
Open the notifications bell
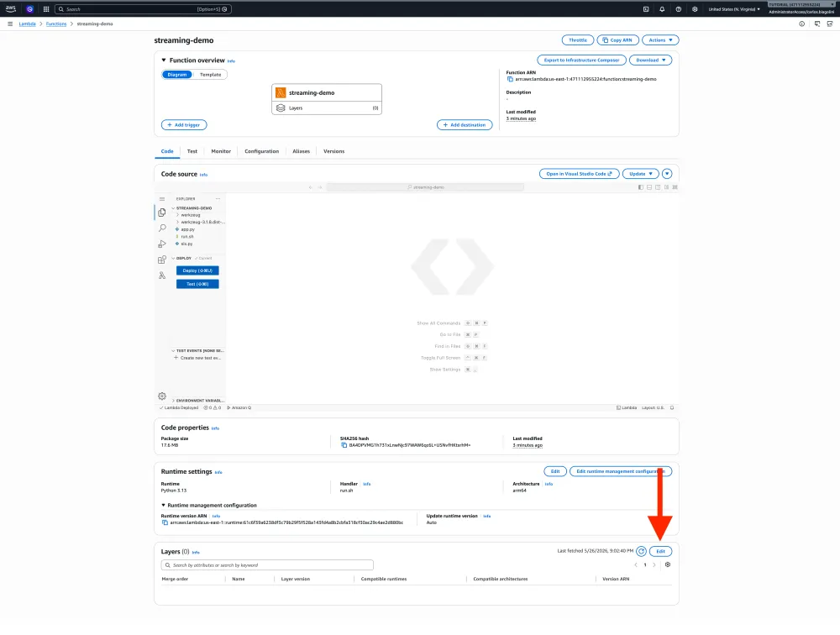(662, 9)
